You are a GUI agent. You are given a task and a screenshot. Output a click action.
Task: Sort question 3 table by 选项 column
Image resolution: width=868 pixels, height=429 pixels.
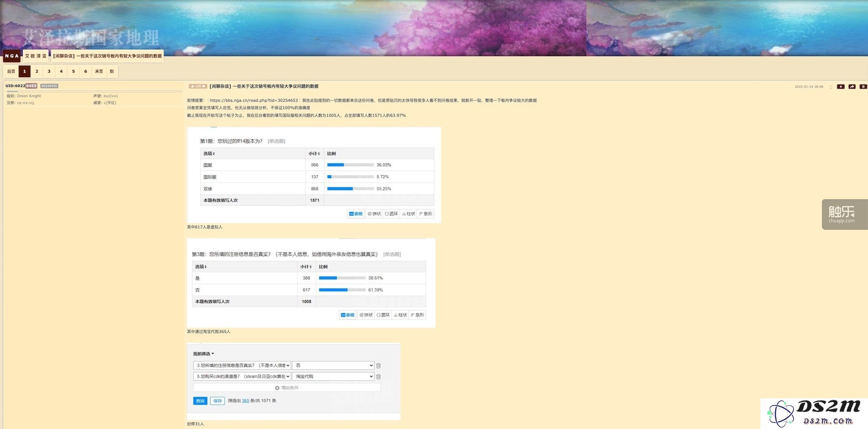[x=201, y=267]
